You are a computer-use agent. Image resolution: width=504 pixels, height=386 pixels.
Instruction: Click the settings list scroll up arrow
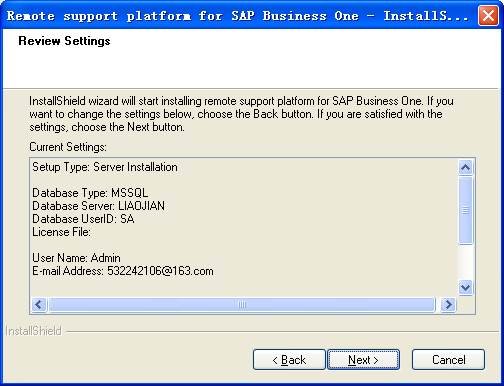pos(466,167)
